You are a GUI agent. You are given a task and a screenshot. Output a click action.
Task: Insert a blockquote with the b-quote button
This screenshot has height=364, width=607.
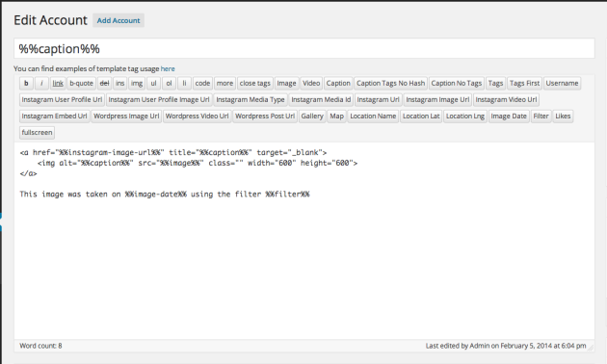click(x=81, y=83)
